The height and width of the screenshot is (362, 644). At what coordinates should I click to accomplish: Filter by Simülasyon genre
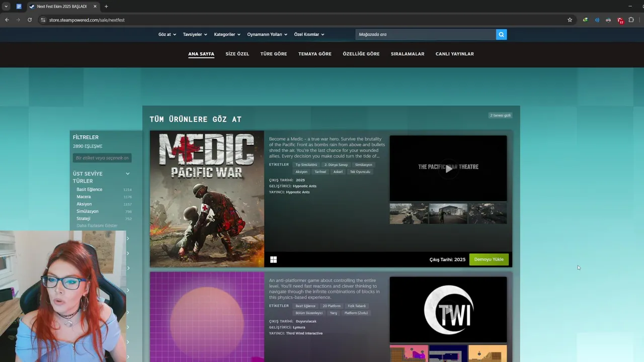(x=88, y=211)
